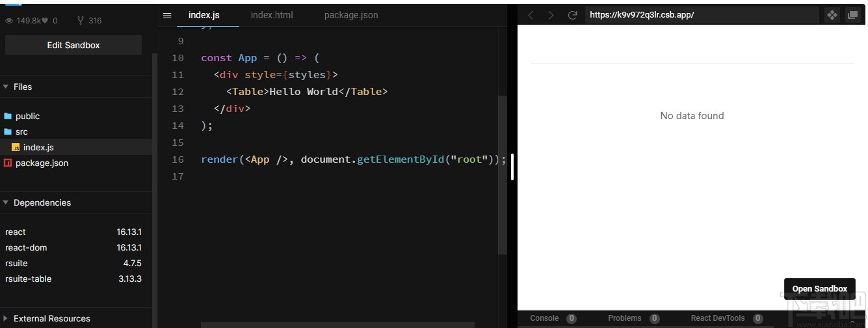
Task: Click the Problems badge count 0
Action: coord(654,318)
